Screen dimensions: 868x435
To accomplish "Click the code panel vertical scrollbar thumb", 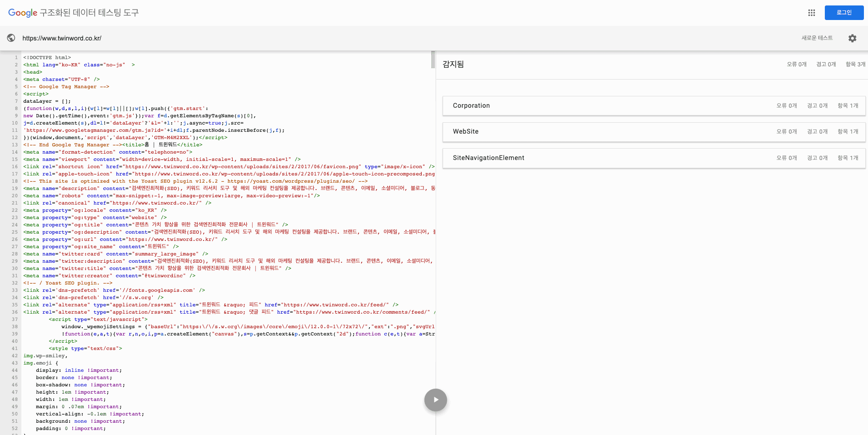I will pos(433,60).
